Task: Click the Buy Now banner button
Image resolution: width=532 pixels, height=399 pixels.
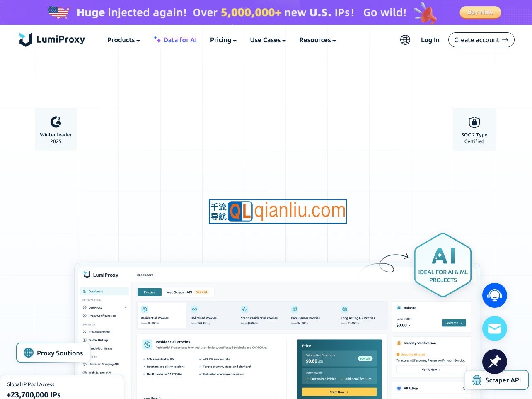Action: point(480,12)
